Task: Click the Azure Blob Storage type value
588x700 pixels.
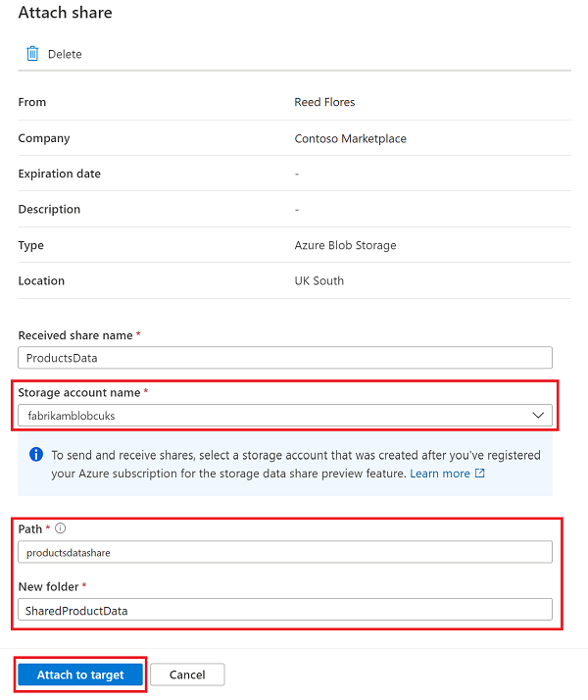Action: (345, 245)
